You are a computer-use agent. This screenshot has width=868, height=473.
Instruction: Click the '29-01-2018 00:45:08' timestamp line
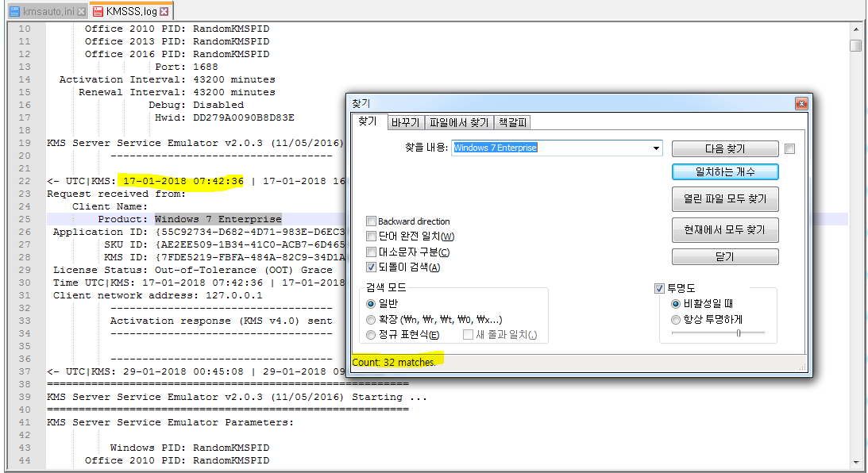point(196,371)
